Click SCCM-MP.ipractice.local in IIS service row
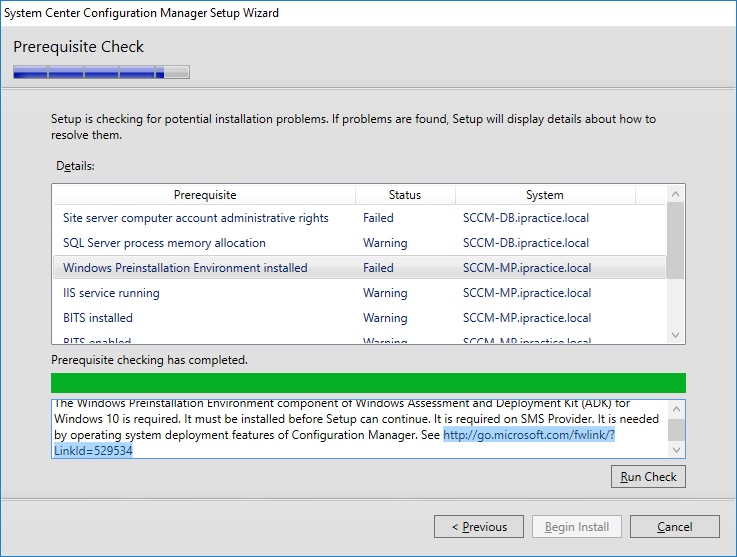737x557 pixels. click(x=527, y=293)
